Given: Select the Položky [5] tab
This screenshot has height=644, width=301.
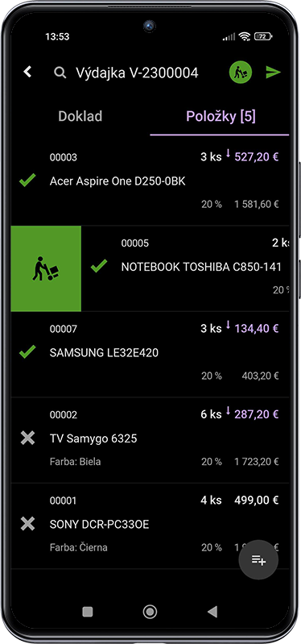Looking at the screenshot, I should tap(221, 116).
